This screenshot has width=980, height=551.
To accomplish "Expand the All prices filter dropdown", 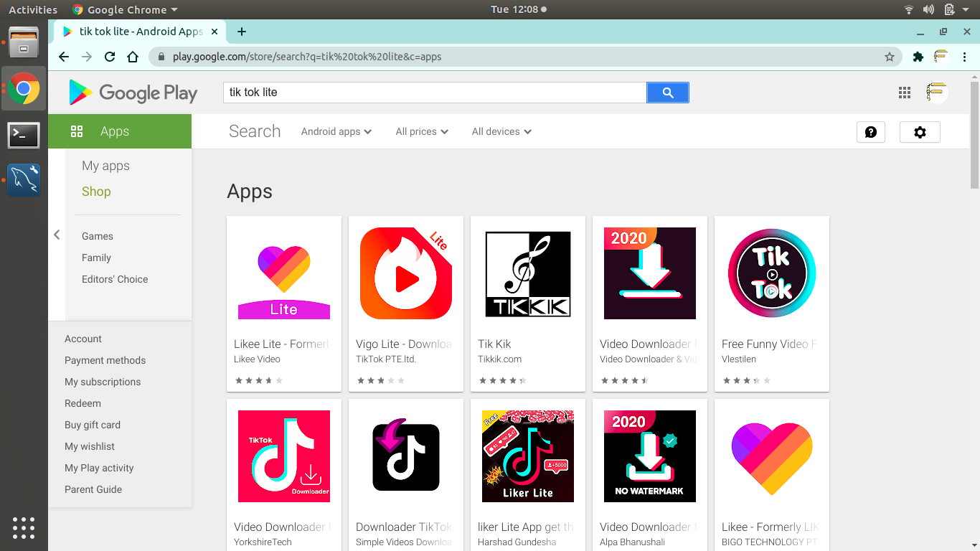I will pyautogui.click(x=422, y=132).
